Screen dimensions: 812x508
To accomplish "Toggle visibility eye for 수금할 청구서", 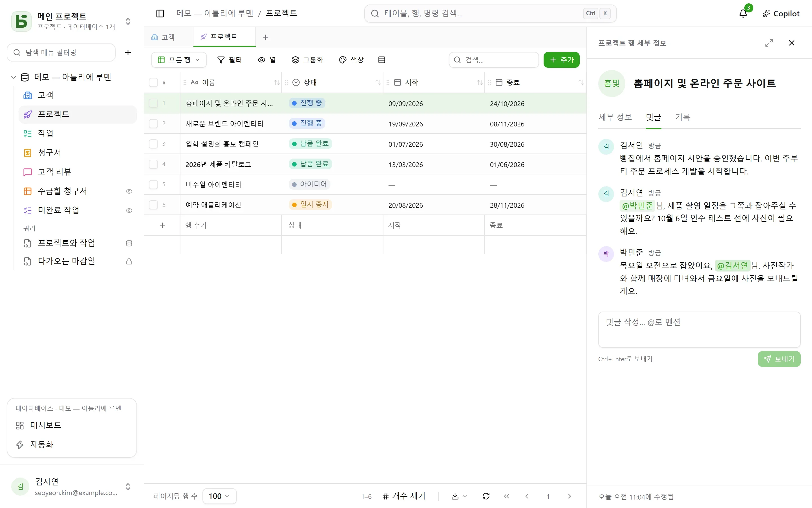I will pyautogui.click(x=129, y=191).
